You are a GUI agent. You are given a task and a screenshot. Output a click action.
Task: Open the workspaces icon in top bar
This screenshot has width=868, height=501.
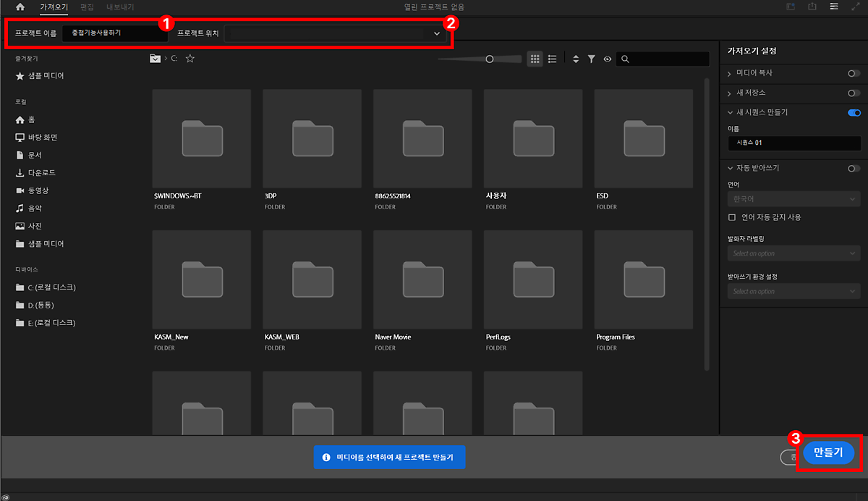coord(834,7)
